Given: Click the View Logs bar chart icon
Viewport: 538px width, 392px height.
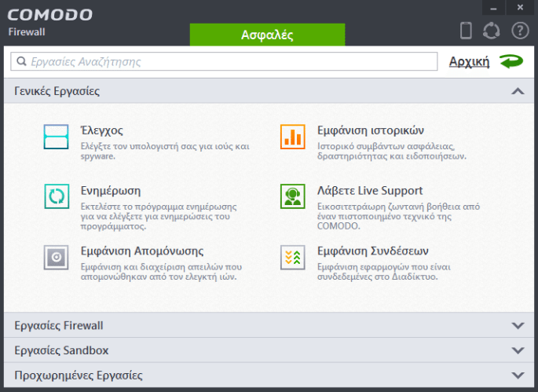Looking at the screenshot, I should click(x=293, y=137).
